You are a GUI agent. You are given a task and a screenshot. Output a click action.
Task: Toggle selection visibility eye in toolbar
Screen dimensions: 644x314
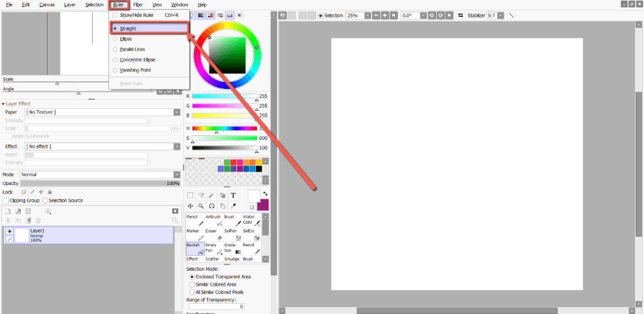(320, 15)
